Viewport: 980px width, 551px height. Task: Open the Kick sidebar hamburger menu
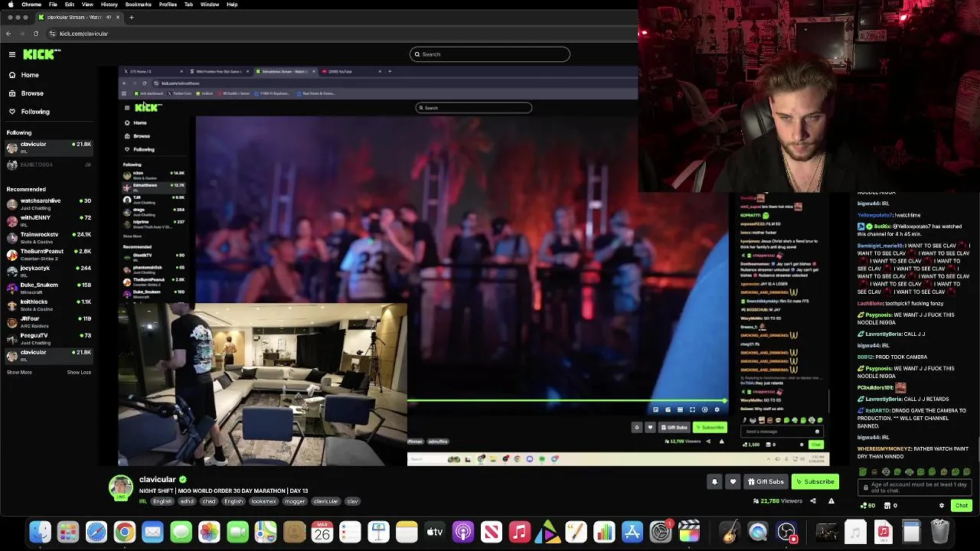click(12, 54)
